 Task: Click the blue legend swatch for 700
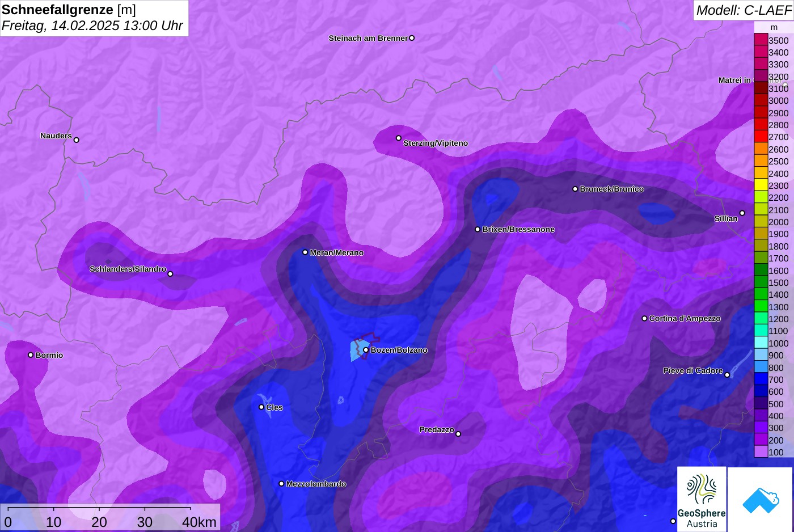pyautogui.click(x=761, y=379)
